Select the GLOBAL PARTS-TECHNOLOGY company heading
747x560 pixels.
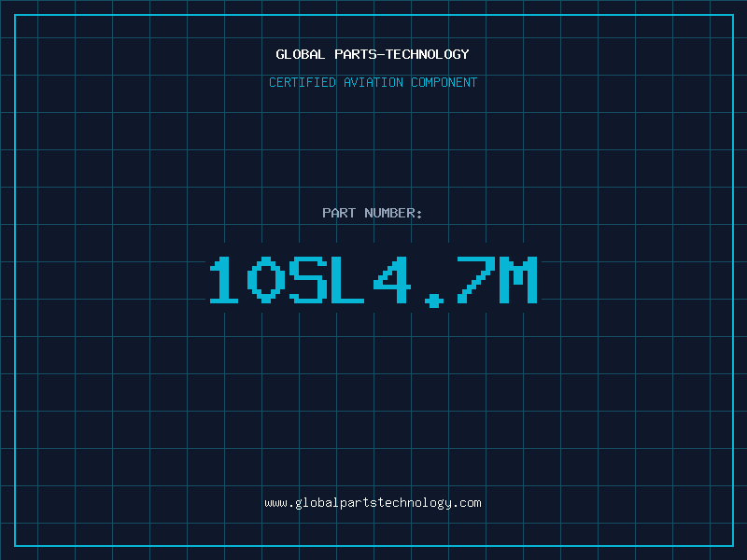tap(373, 54)
